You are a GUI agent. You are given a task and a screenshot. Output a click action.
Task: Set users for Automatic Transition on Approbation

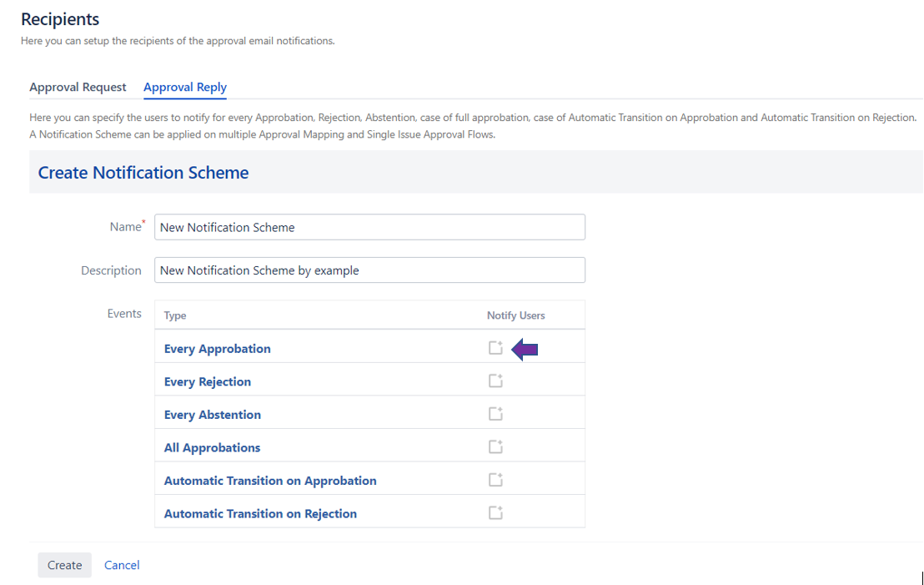(495, 480)
